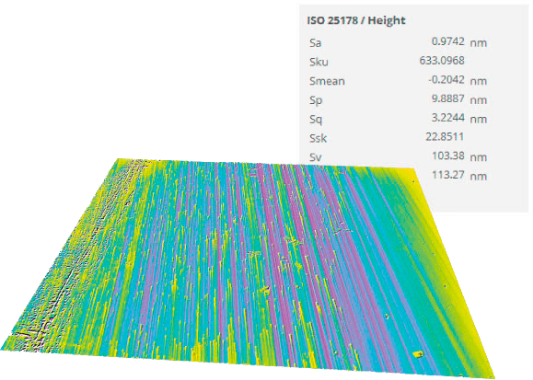This screenshot has height=380, width=533.
Task: Click the Ssk value 22.8511
Action: [x=445, y=137]
